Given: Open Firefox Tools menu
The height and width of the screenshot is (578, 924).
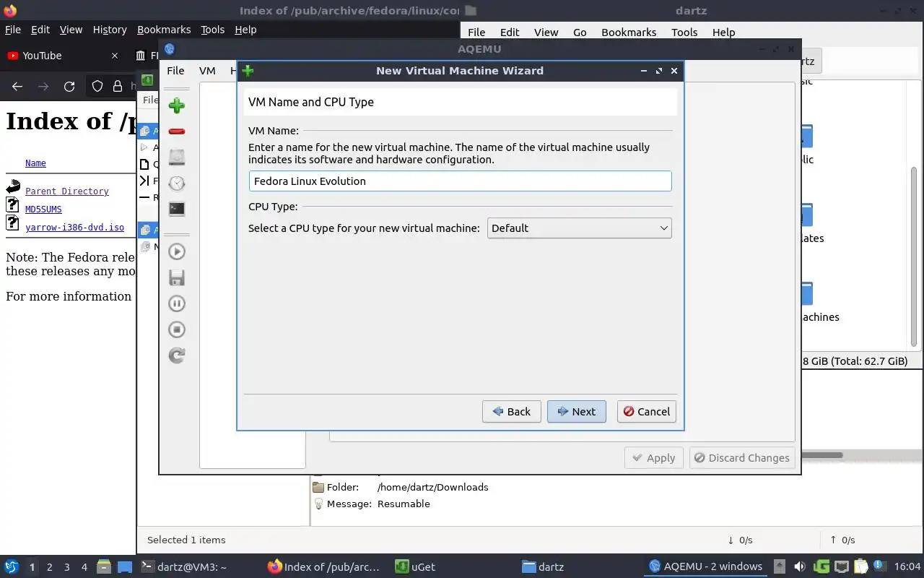Looking at the screenshot, I should pyautogui.click(x=213, y=30).
